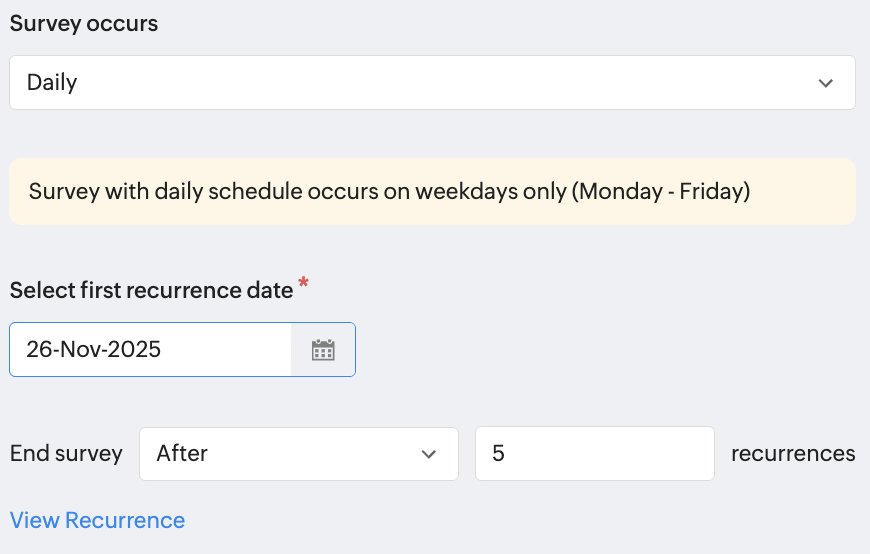The width and height of the screenshot is (870, 554).
Task: Open the calendar date picker icon
Action: [x=322, y=350]
